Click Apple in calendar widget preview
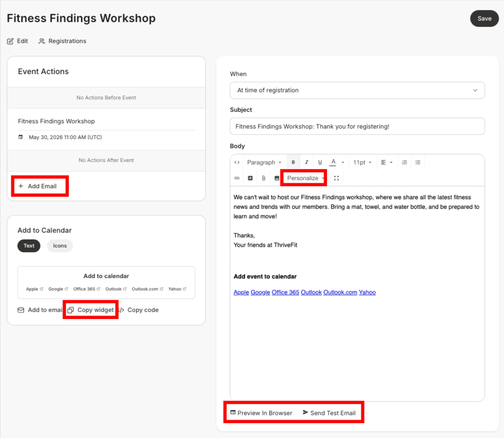 point(34,289)
